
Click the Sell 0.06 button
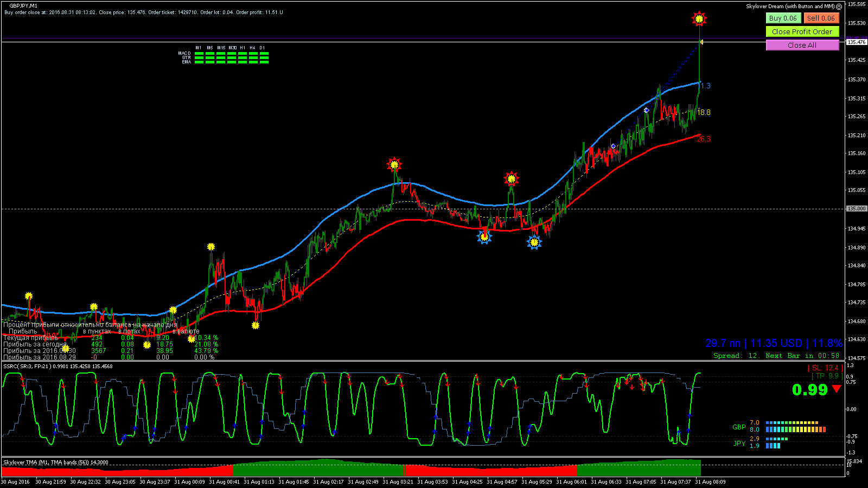pos(821,18)
